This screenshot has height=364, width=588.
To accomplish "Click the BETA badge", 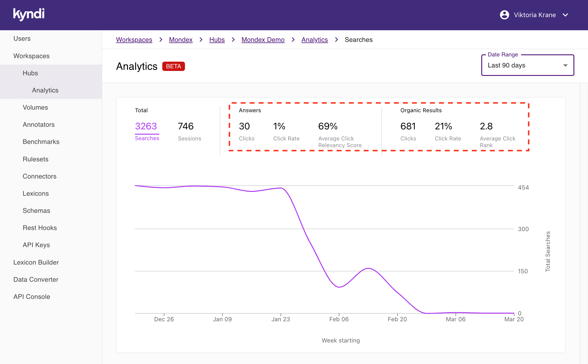I will pyautogui.click(x=173, y=66).
